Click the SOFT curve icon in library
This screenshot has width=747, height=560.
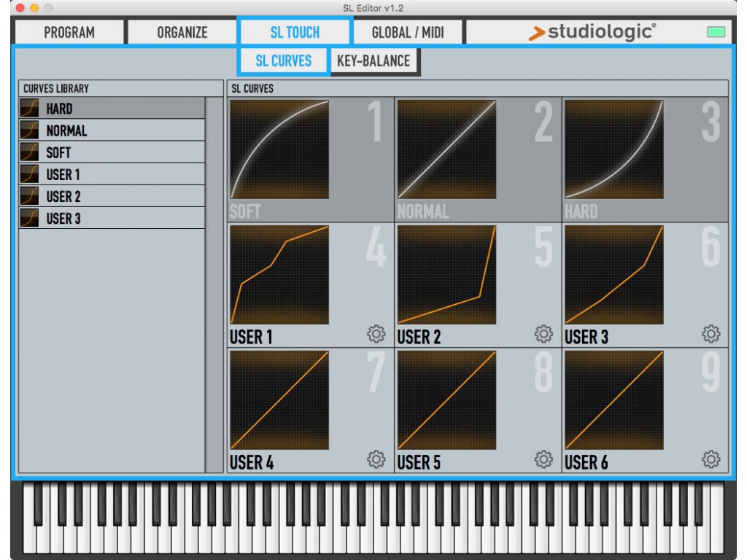[29, 152]
